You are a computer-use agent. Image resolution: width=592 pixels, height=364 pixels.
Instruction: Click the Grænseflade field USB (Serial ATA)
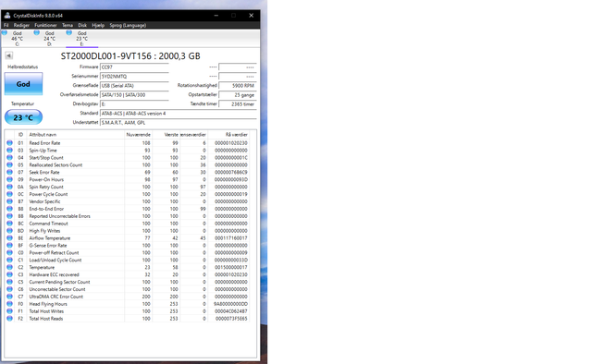(x=134, y=86)
